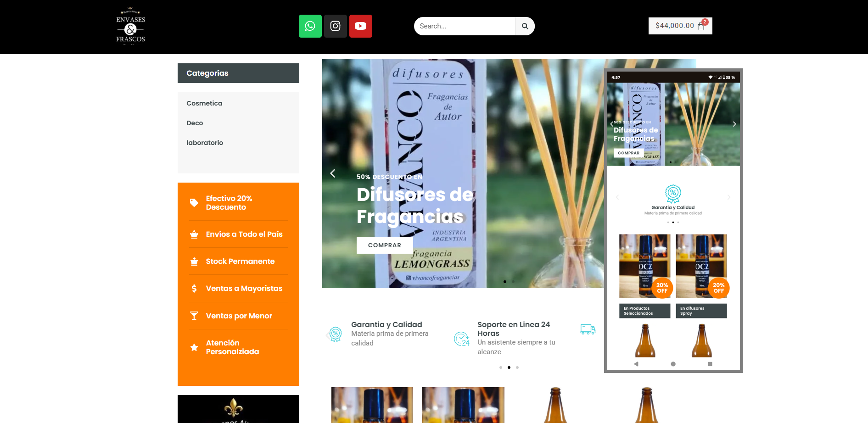The image size is (868, 423).
Task: Select the first hero slider dot
Action: [505, 282]
